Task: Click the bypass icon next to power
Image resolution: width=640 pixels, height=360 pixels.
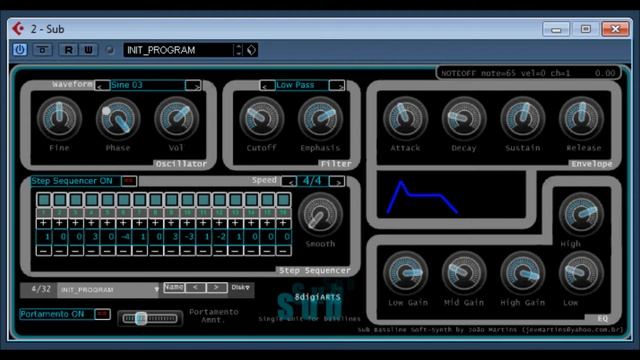Action: coord(42,50)
